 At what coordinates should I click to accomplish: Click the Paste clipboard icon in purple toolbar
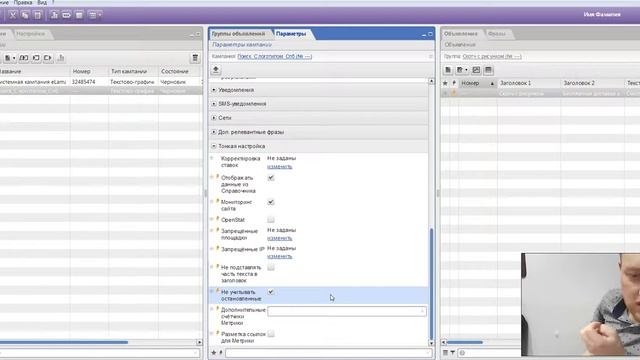coord(37,15)
